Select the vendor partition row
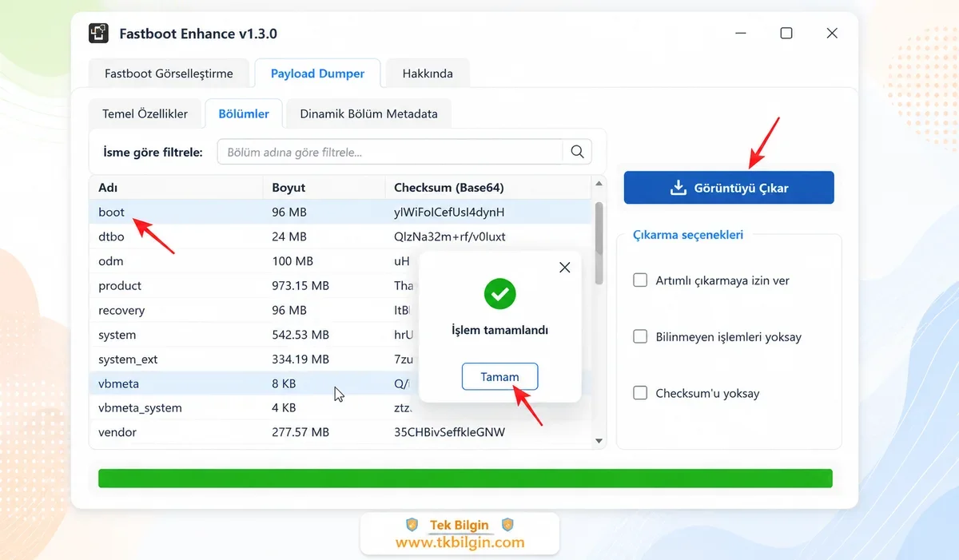 coord(340,432)
